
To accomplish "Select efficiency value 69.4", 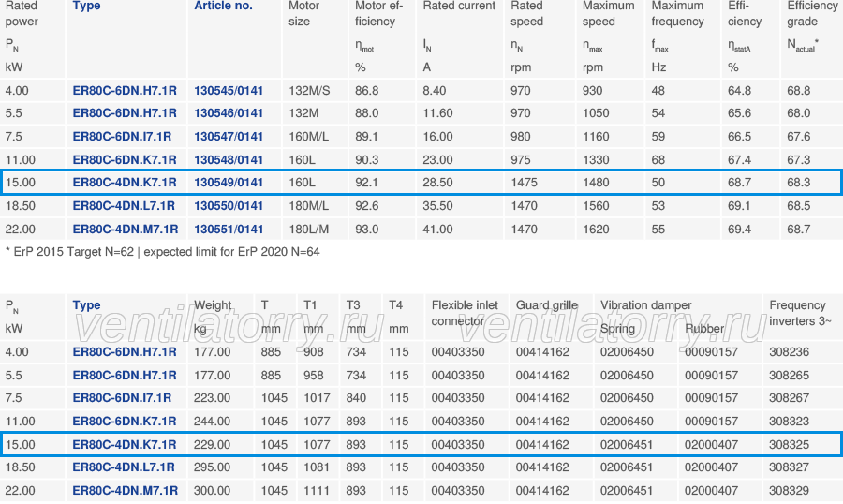I will [739, 230].
